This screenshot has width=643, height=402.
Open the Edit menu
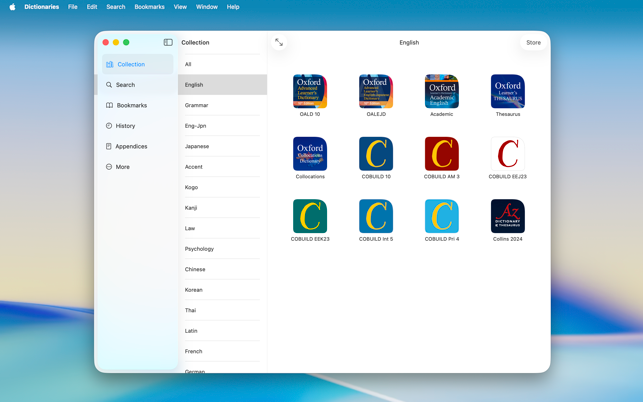92,7
